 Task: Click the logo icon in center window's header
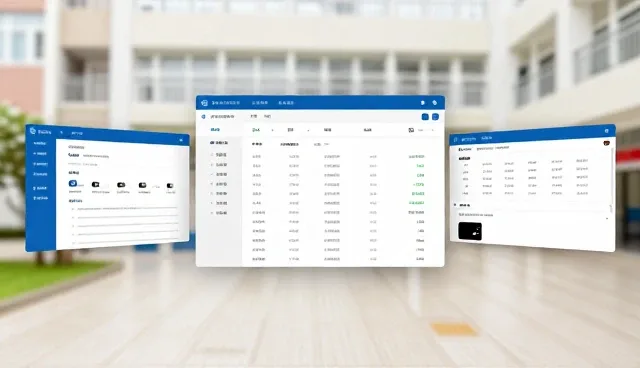pyautogui.click(x=204, y=103)
